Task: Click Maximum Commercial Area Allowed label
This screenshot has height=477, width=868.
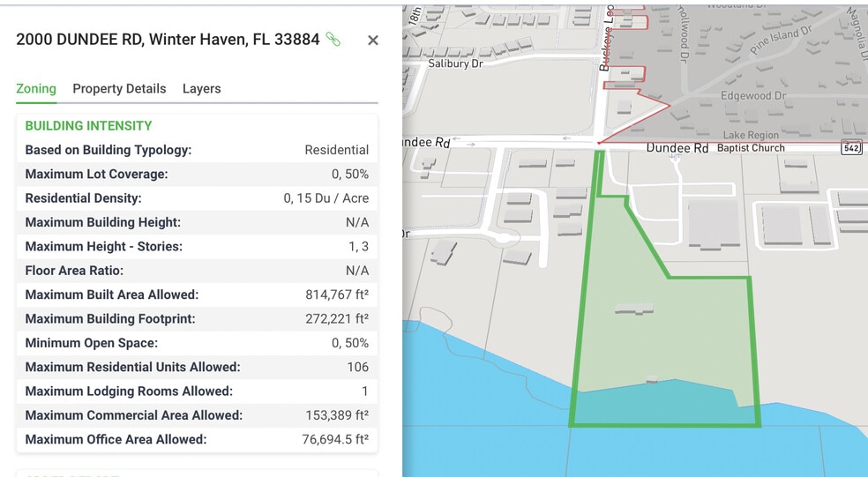Action: tap(134, 415)
